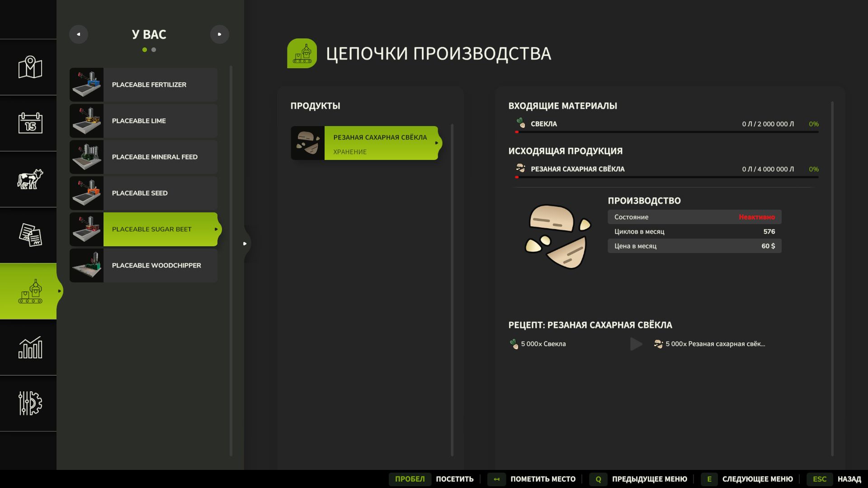Expand the side panel collapse arrow
The width and height of the screenshot is (868, 488).
pyautogui.click(x=245, y=244)
